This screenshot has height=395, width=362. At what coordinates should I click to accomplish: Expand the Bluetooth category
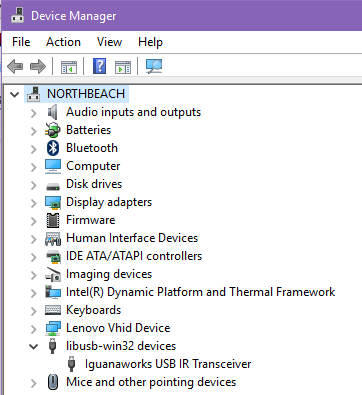click(33, 149)
